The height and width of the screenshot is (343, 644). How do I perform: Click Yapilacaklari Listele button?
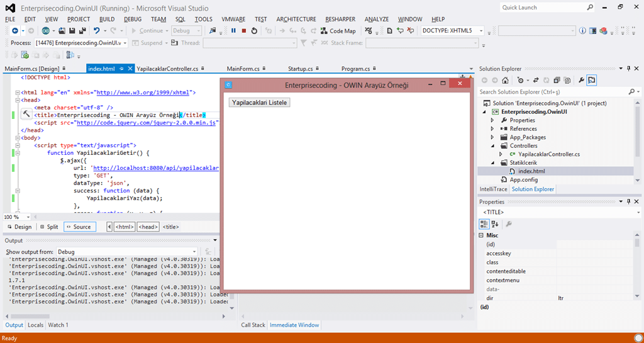point(260,103)
